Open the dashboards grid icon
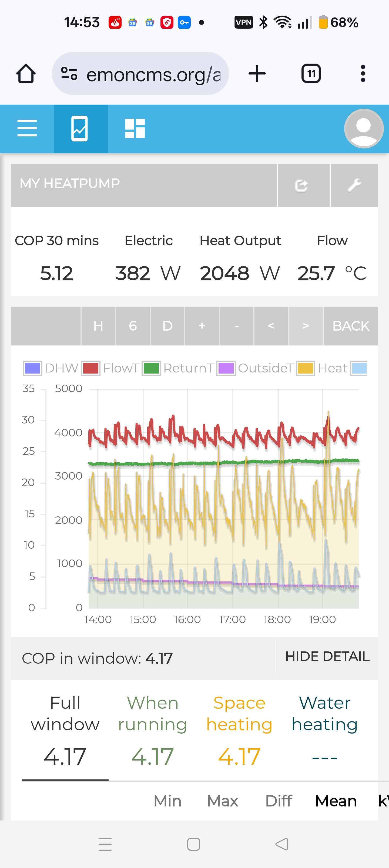 coord(135,128)
